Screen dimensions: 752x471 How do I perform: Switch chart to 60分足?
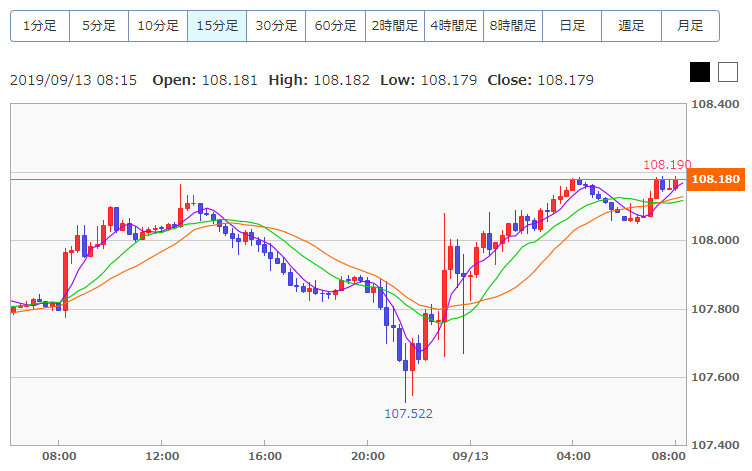pos(335,26)
